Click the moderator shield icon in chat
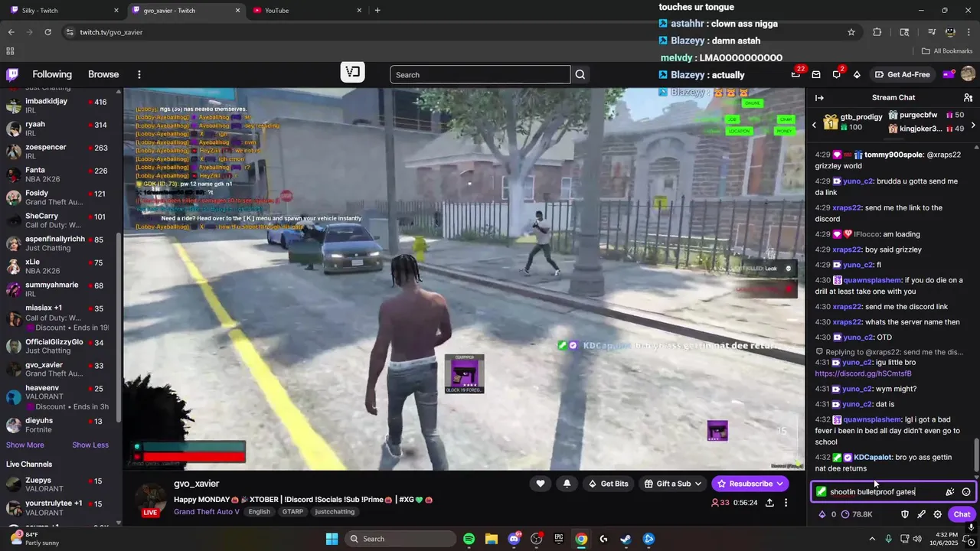Viewport: 980px width, 551px height. coord(905,514)
